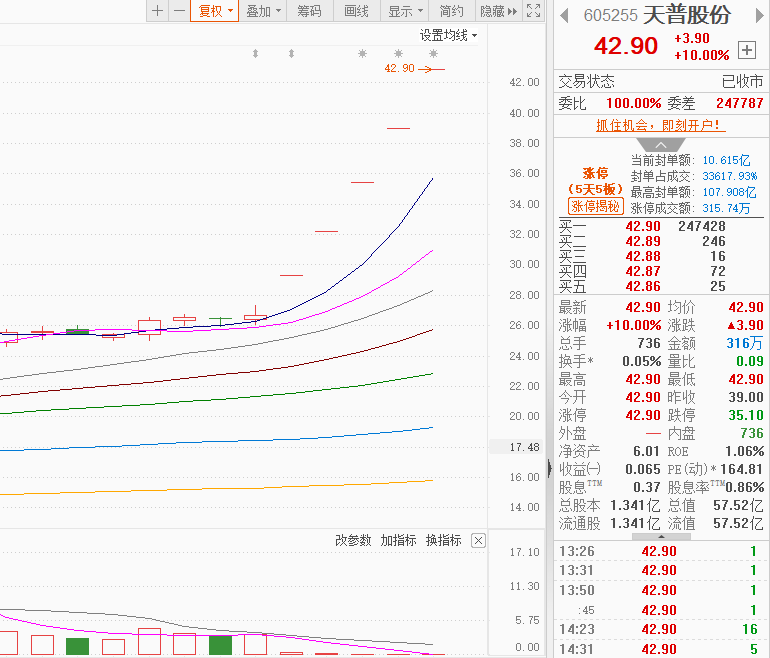This screenshot has height=658, width=770.
Task: Expand the 显示 display dropdown
Action: (405, 11)
